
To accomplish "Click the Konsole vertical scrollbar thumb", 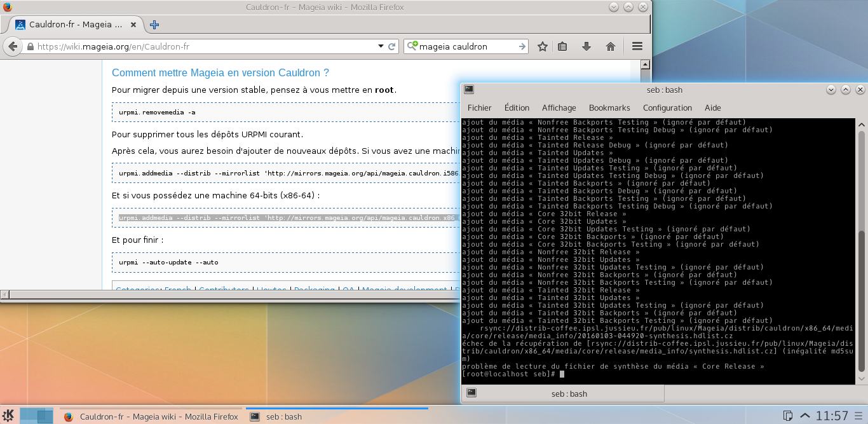I will tap(861, 302).
